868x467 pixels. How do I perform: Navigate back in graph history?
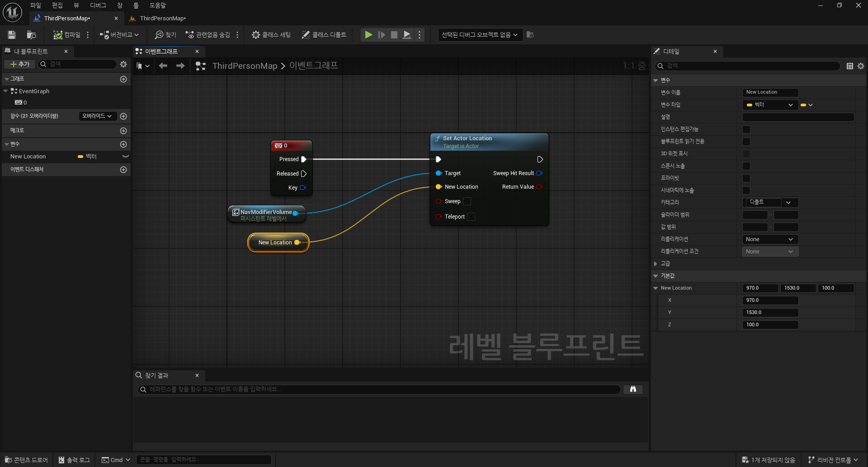163,66
